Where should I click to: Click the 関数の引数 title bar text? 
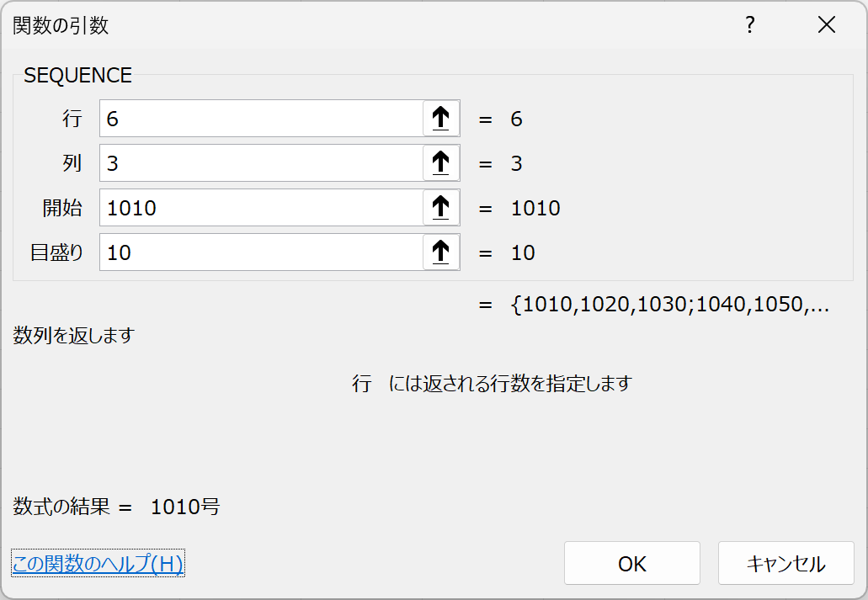[x=61, y=26]
